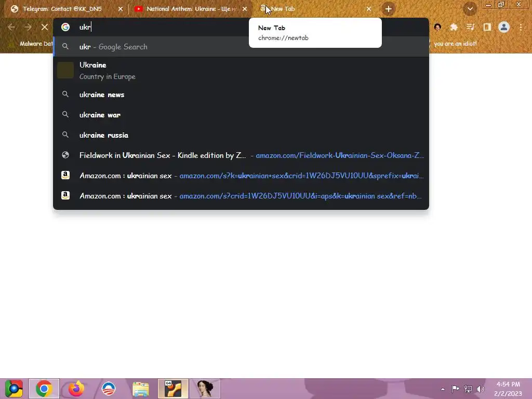532x399 pixels.
Task: Select the 'ukr - Google Search' suggestion
Action: pyautogui.click(x=241, y=47)
